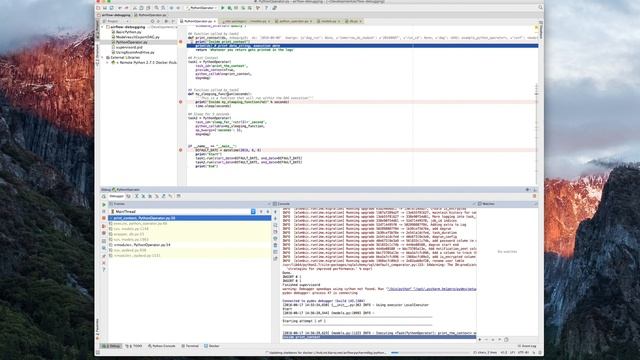Toggle breakpoint on print_context line
640x360 pixels.
[181, 42]
